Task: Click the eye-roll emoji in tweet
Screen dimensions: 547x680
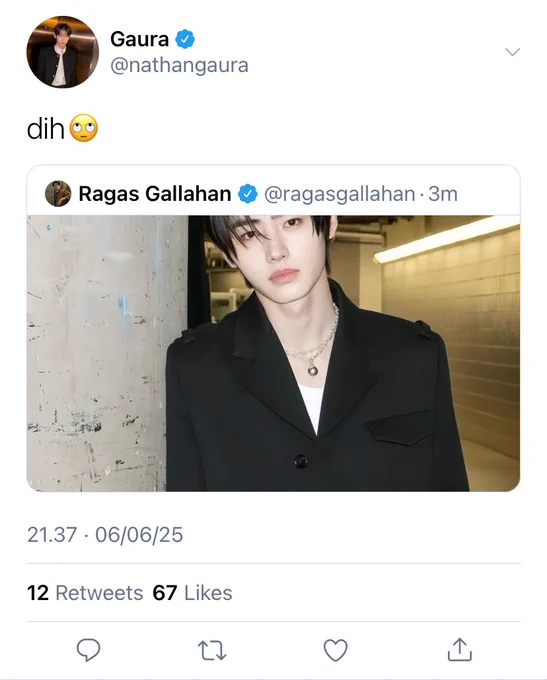Action: point(84,128)
